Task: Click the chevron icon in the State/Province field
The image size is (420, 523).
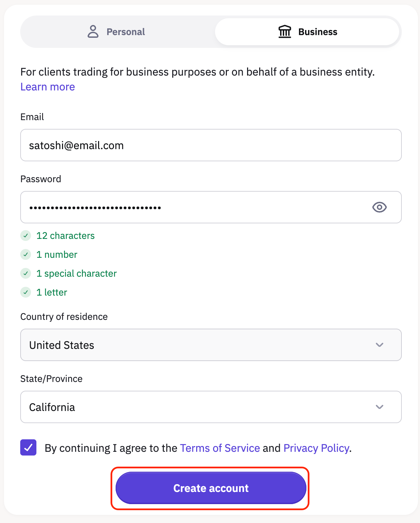Action: pos(379,407)
